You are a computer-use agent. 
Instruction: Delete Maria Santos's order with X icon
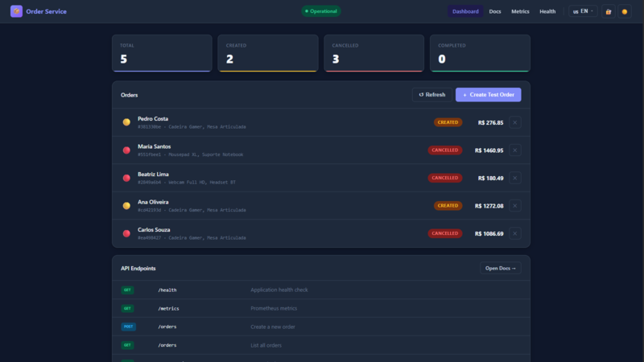[514, 150]
